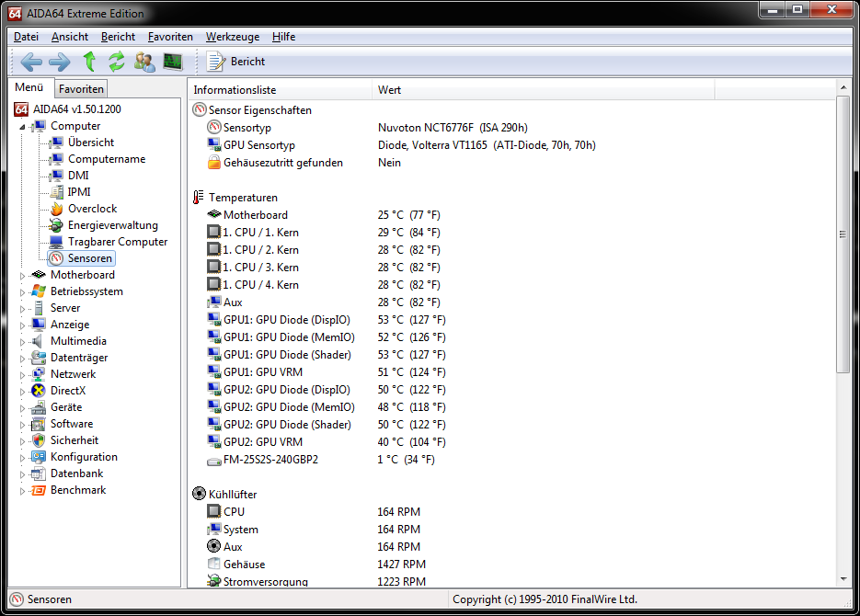Click the vertical scrollbar thumb

pos(843,234)
